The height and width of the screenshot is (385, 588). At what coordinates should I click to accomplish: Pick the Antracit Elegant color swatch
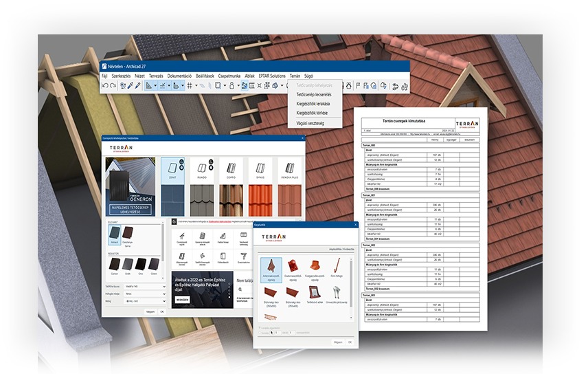tap(115, 235)
